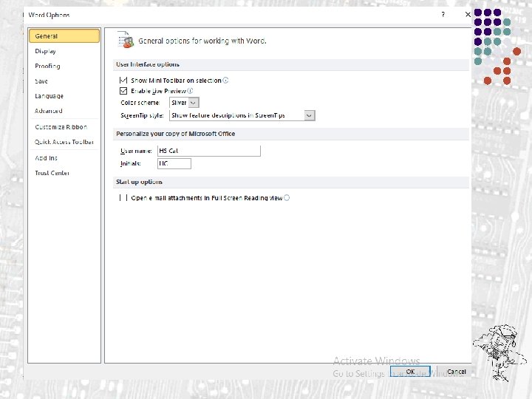Open the dialog Help question mark

tap(443, 14)
